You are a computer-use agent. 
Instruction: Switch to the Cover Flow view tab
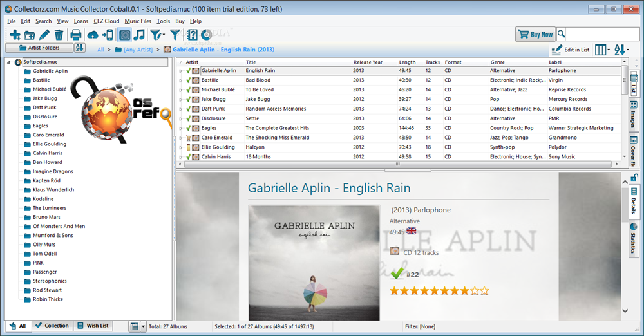point(634,151)
